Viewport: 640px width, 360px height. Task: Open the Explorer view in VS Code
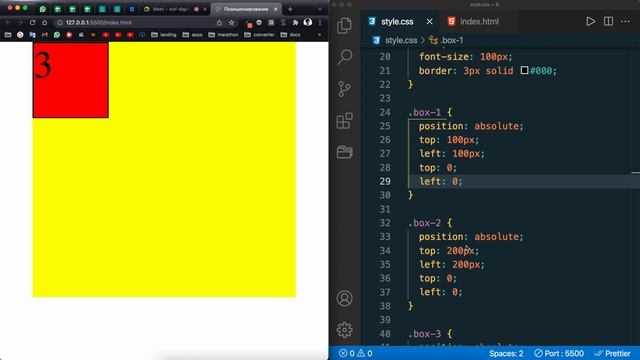(344, 25)
